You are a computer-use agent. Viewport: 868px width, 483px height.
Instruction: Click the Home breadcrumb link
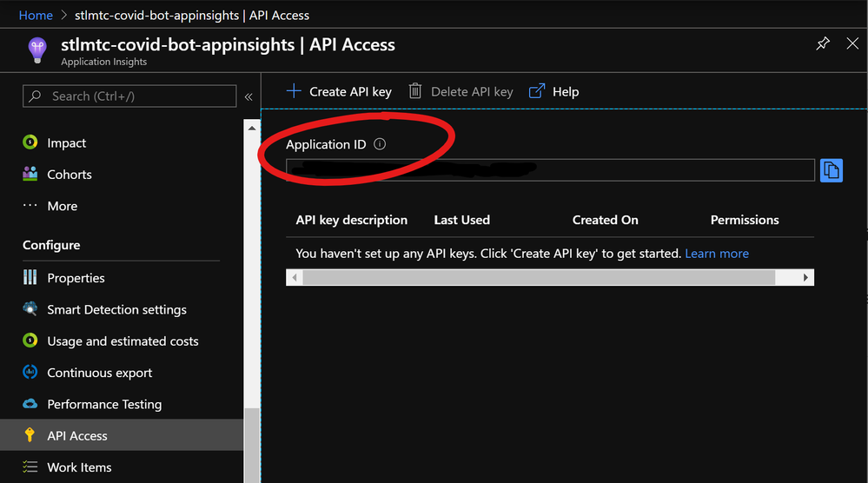36,15
